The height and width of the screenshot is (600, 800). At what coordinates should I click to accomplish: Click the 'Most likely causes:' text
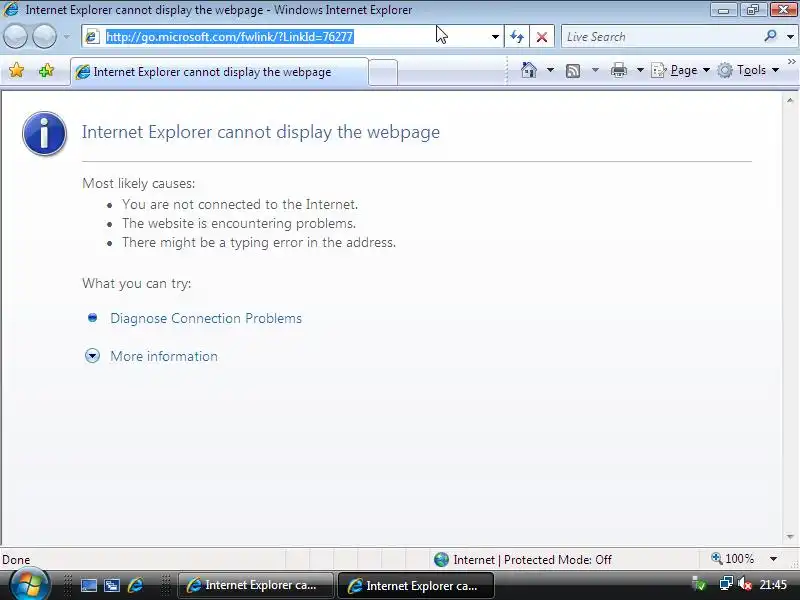pos(138,183)
